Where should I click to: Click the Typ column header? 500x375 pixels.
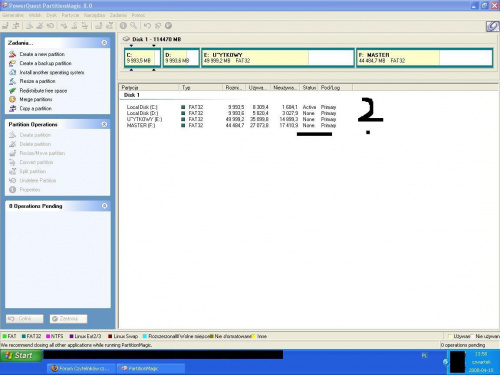(x=201, y=88)
